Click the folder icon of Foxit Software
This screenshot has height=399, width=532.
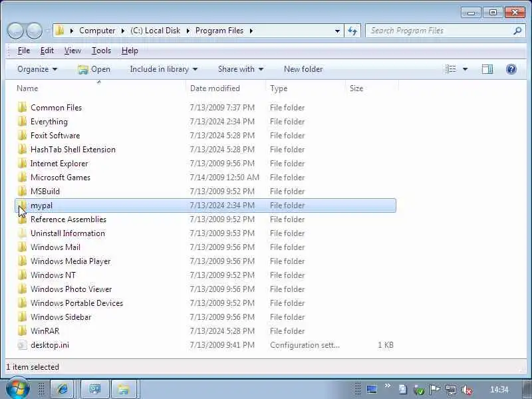click(x=23, y=136)
